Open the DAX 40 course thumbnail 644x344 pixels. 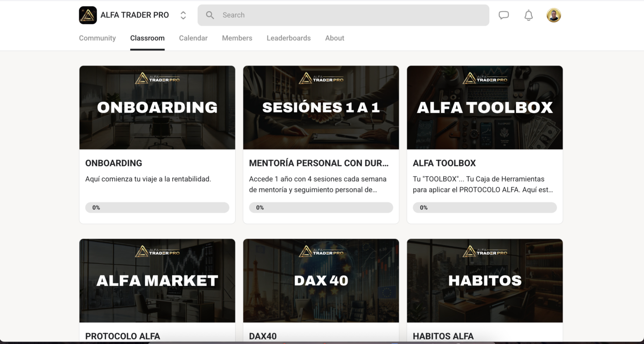321,281
